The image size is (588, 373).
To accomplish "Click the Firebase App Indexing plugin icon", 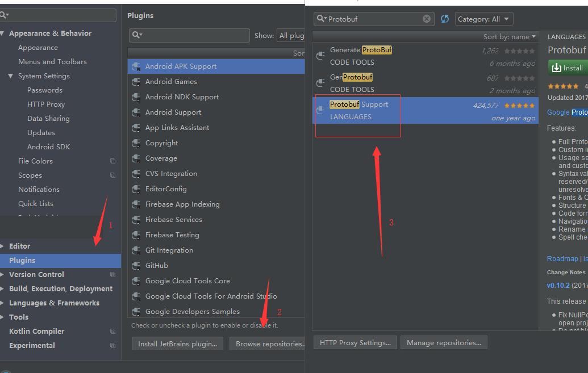I will (136, 204).
